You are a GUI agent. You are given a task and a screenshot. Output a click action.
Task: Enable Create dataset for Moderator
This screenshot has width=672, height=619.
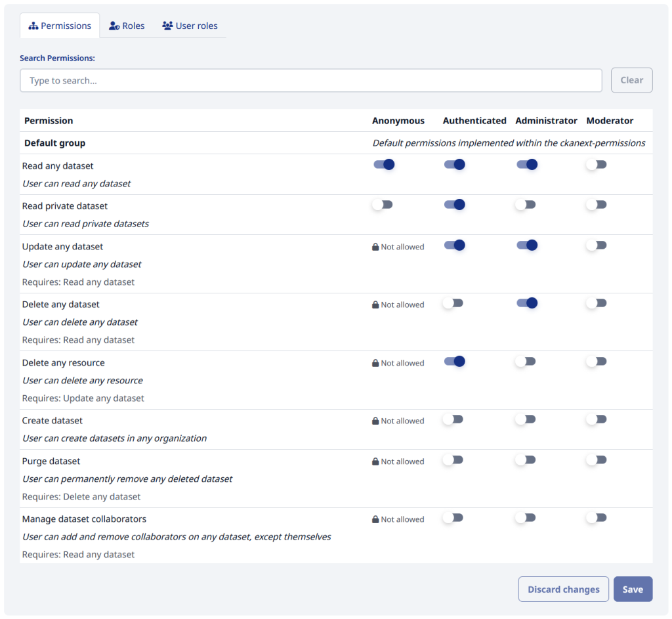tap(597, 419)
